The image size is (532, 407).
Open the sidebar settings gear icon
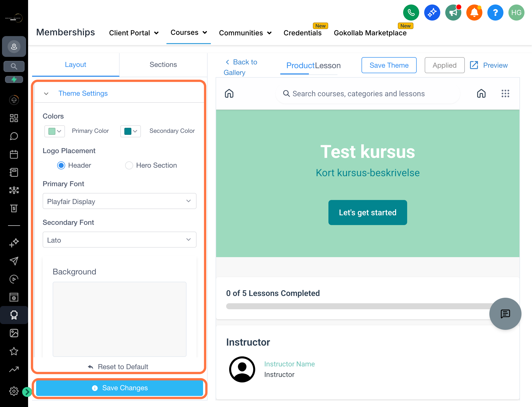[x=14, y=391]
